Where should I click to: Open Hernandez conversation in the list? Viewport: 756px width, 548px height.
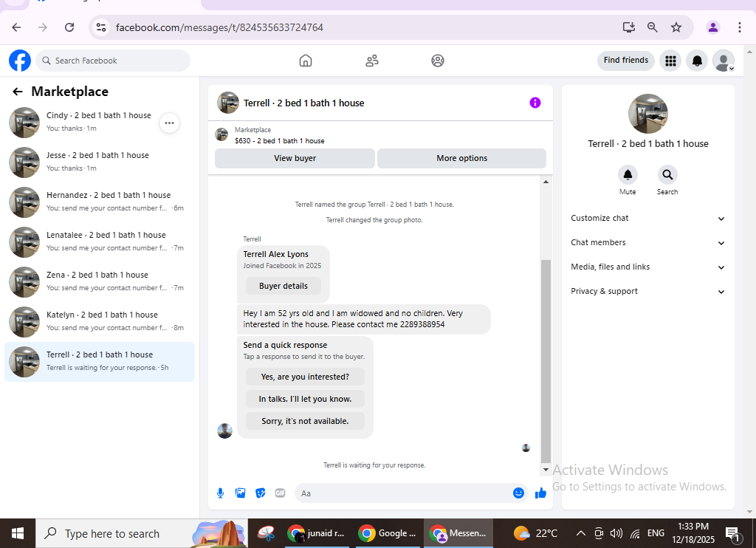point(100,202)
